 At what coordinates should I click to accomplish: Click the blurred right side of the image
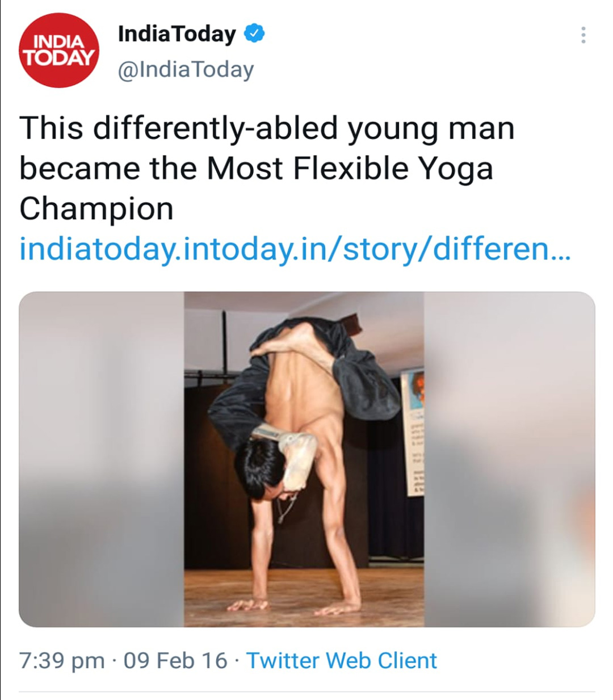[x=509, y=459]
